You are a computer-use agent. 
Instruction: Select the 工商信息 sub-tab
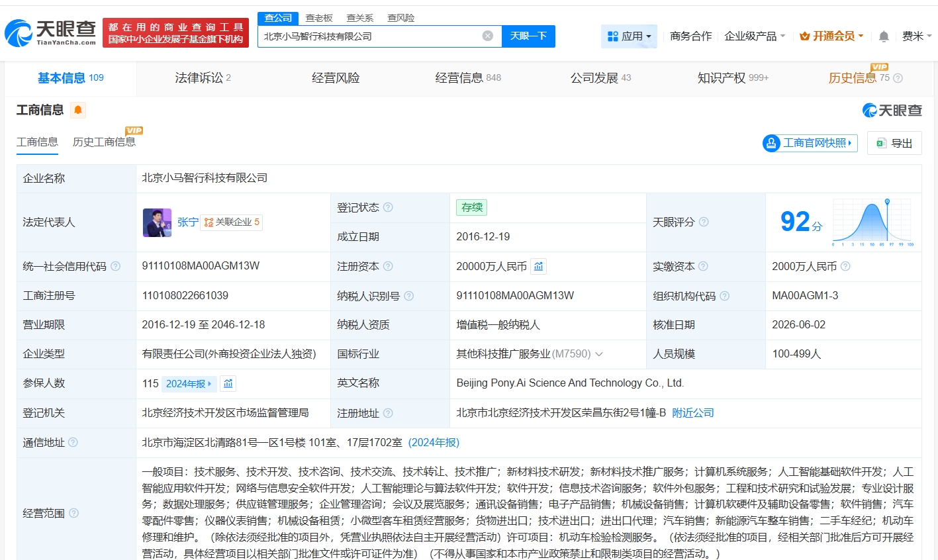pyautogui.click(x=37, y=142)
